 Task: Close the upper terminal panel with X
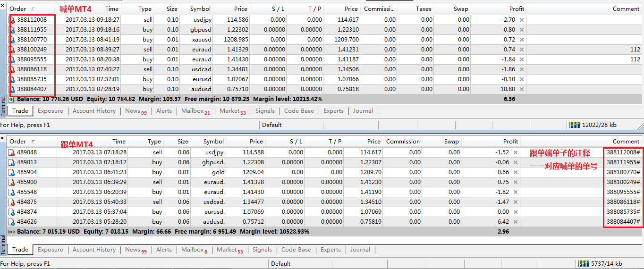[x=2, y=5]
